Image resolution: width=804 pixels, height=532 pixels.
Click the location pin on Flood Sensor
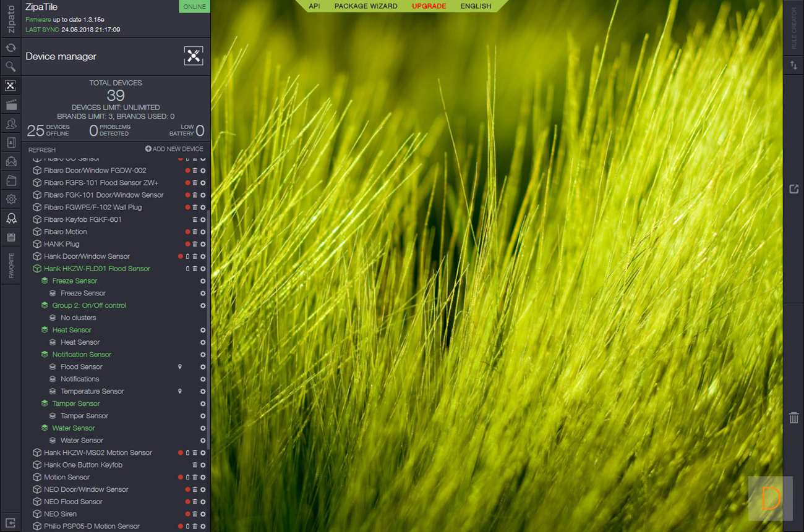tap(180, 367)
